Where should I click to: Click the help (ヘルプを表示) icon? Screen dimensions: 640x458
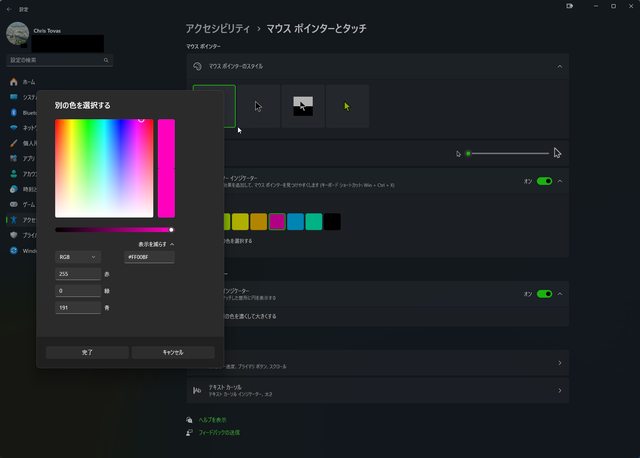pos(189,419)
